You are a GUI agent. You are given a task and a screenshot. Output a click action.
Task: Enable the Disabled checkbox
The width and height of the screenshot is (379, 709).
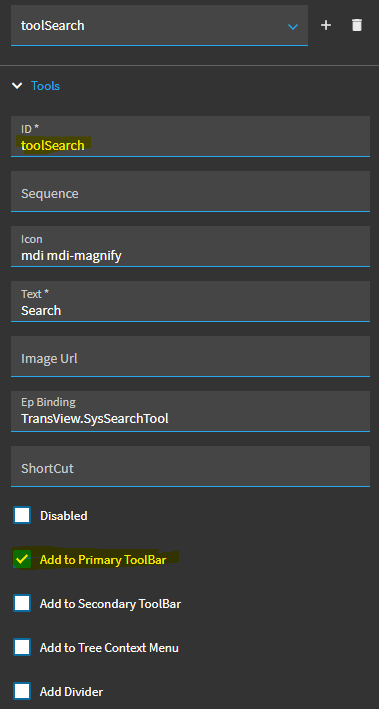coord(22,515)
